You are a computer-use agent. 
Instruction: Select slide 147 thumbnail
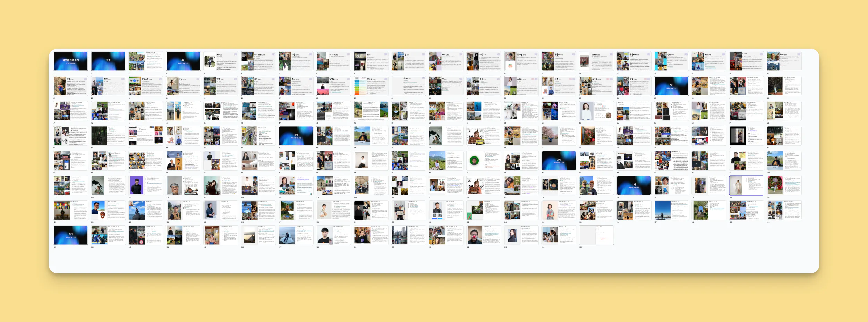pyautogui.click(x=296, y=235)
